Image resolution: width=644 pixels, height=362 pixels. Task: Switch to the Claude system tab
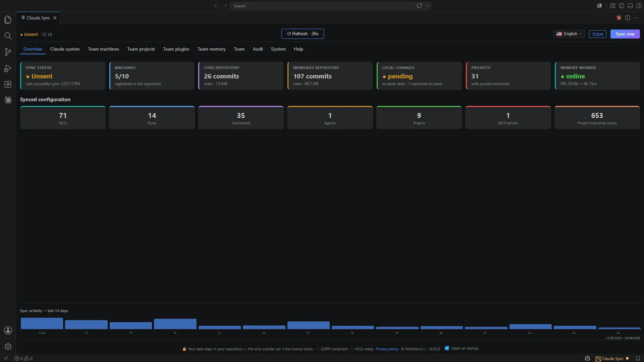(x=65, y=49)
